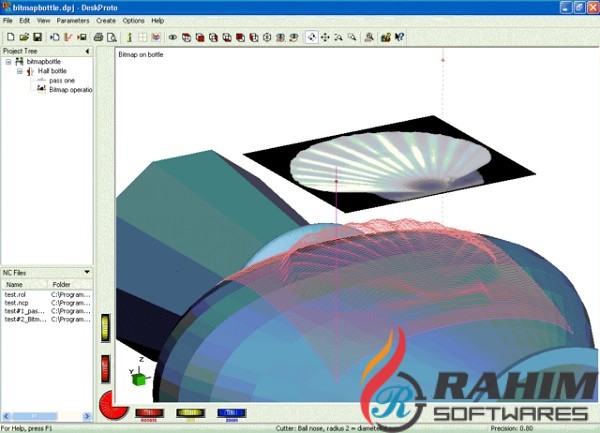
Task: Click the red horizontal Rotate thumbwheel
Action: [149, 413]
